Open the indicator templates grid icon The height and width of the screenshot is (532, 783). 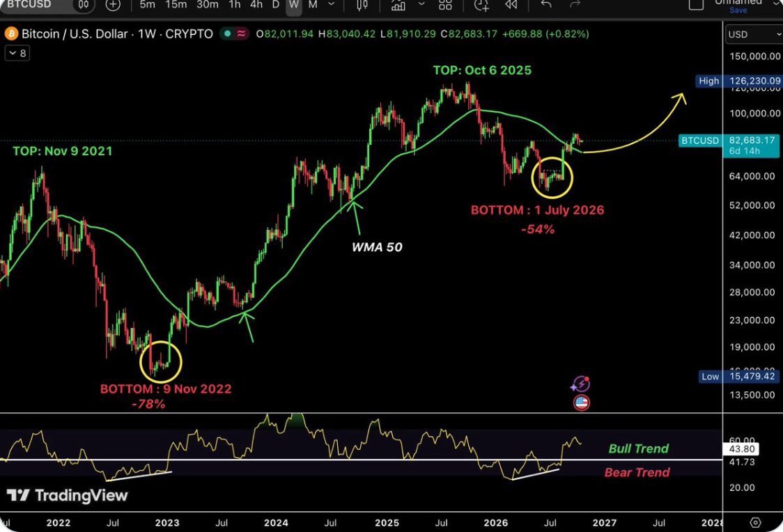[x=445, y=5]
